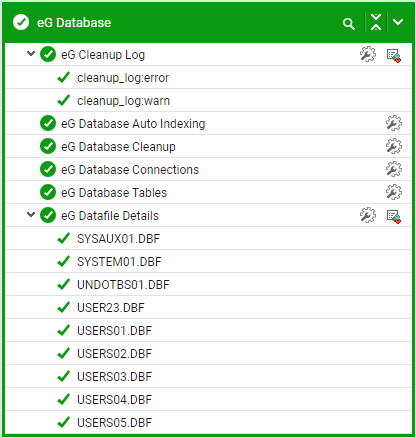Click the collapse-all arrows icon in header

click(x=376, y=23)
